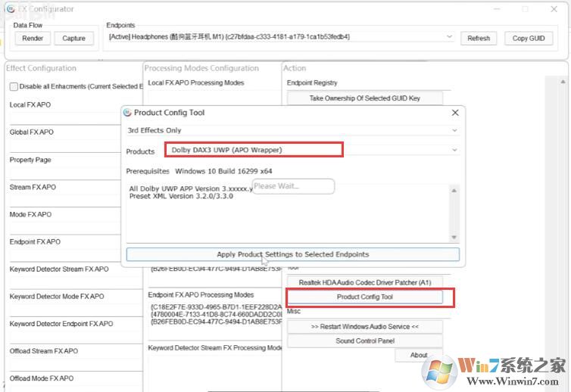Open the Sound Control Panel button

pyautogui.click(x=365, y=341)
